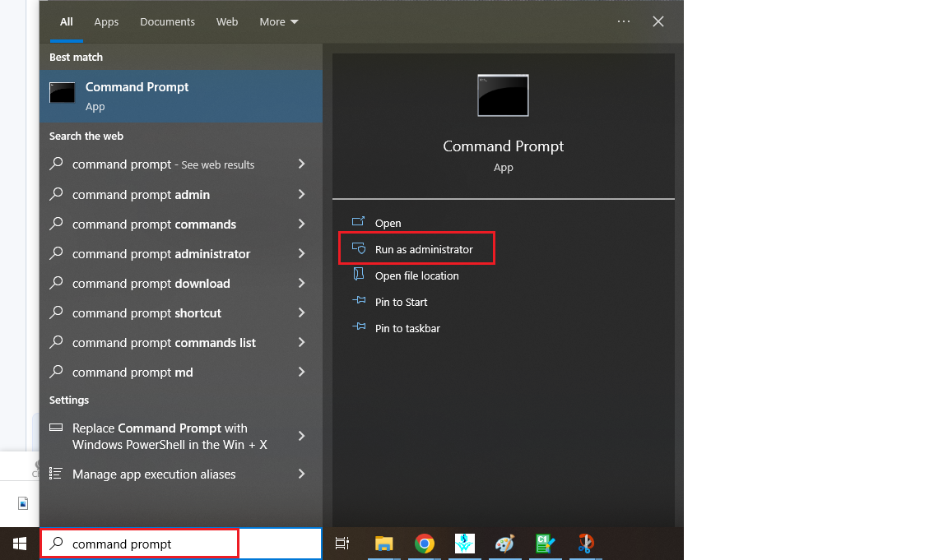The height and width of the screenshot is (560, 948).
Task: Expand arrow beside 'command prompt shortcut'
Action: [x=302, y=313]
